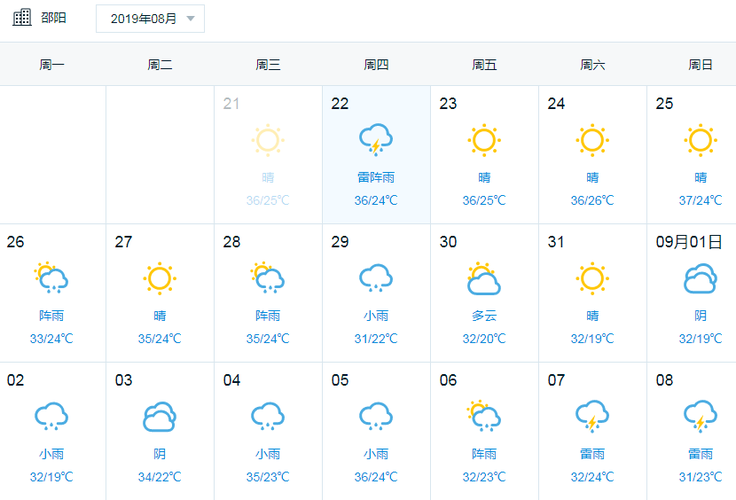This screenshot has width=736, height=500.
Task: Click the sun icon on day 23
Action: point(484,140)
